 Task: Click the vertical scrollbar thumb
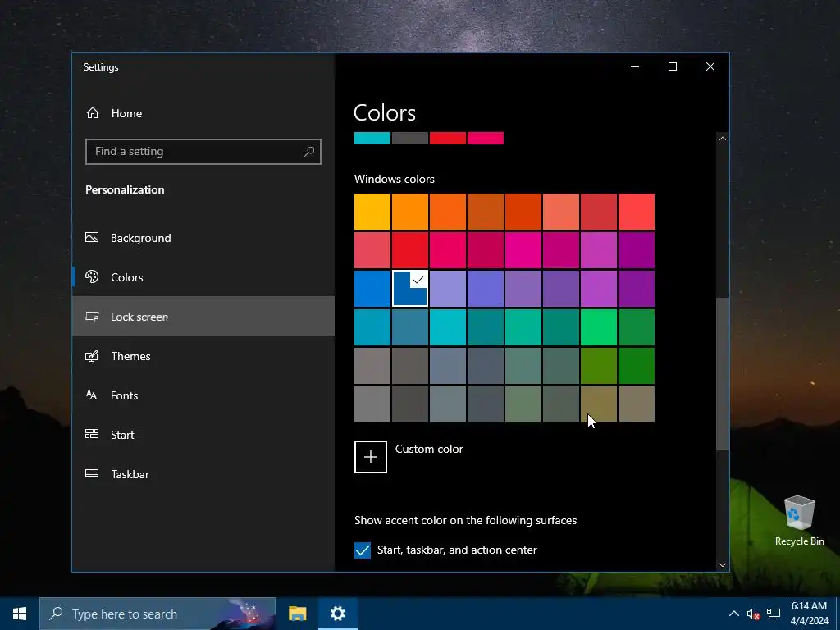(x=722, y=374)
